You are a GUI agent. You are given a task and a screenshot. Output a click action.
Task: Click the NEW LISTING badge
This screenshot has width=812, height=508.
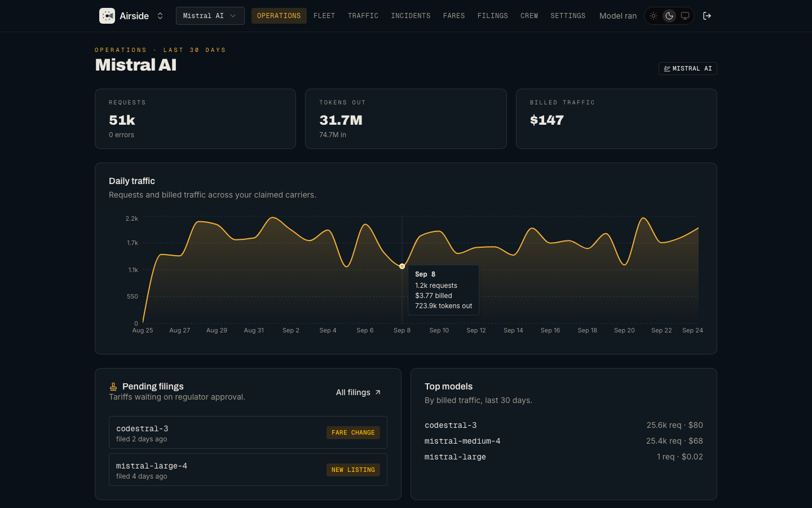point(353,470)
